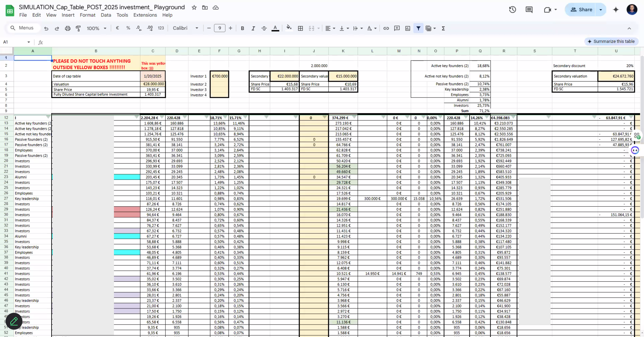
Task: Open more number formats (123)
Action: click(161, 28)
